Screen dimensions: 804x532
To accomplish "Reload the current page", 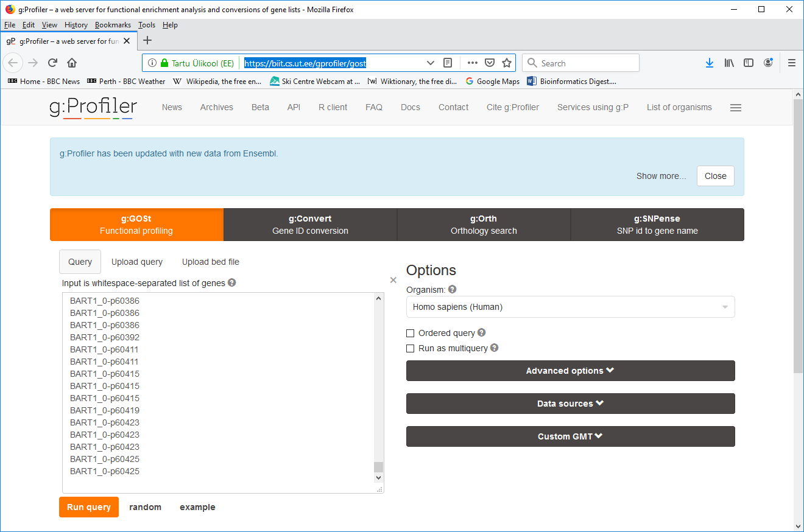I will 53,63.
